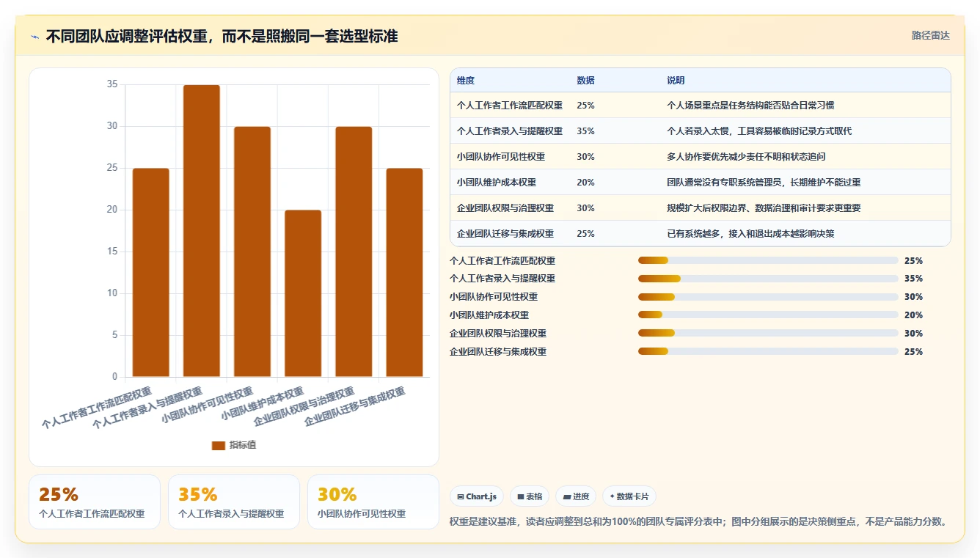Screen dimensions: 980x558
Task: Click the 数据卡片 chip
Action: [x=629, y=496]
